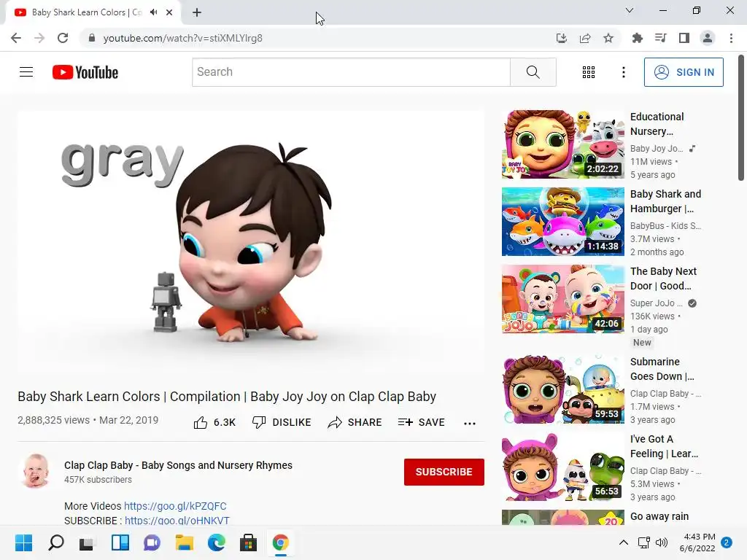Click the SIGN IN button
This screenshot has width=747, height=560.
point(683,72)
